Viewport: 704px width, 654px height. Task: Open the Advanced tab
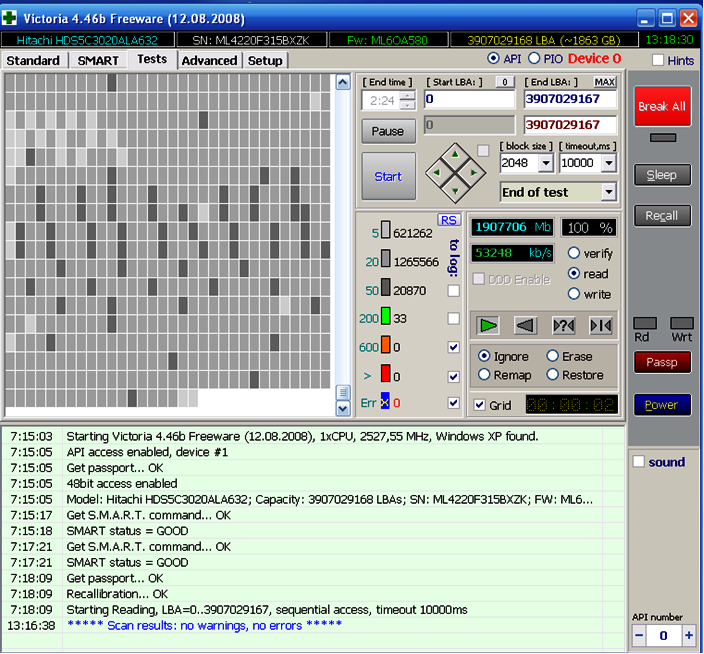pos(209,60)
